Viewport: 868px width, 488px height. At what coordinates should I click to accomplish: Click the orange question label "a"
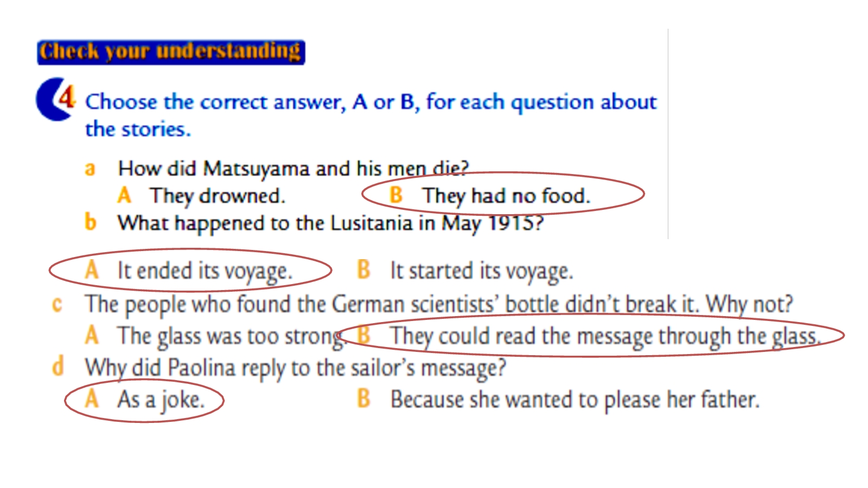coord(90,169)
